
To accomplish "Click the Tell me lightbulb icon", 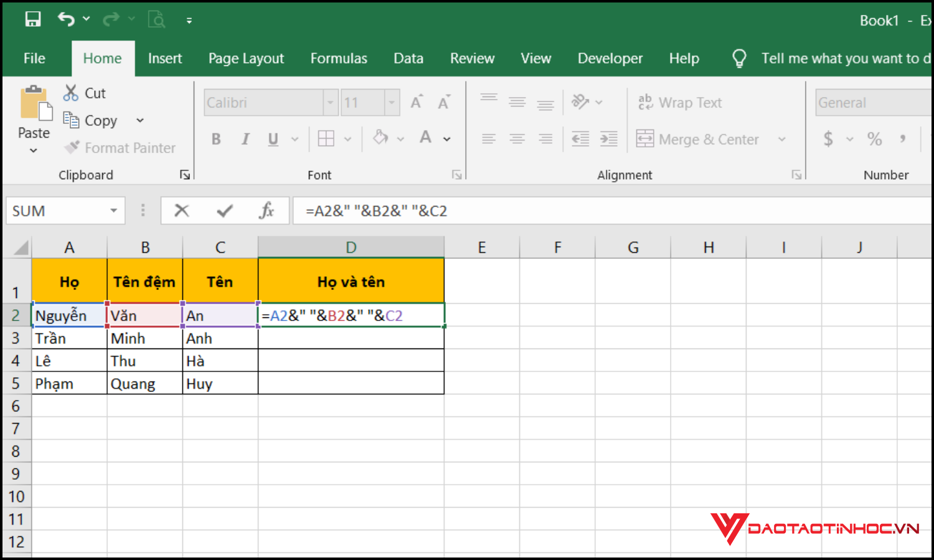I will tap(739, 58).
